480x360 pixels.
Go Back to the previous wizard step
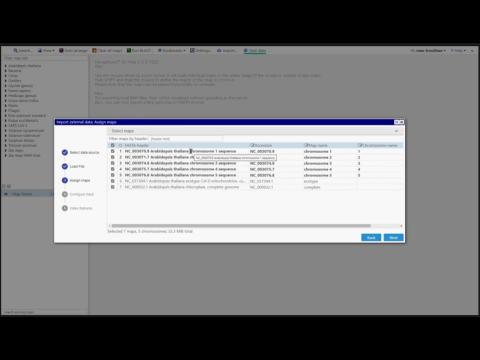371,237
